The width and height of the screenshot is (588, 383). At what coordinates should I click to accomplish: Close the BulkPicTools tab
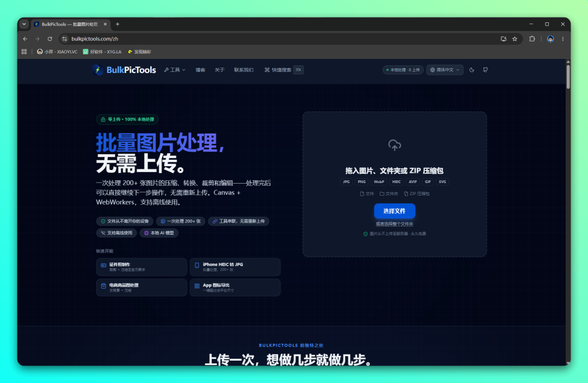pyautogui.click(x=105, y=24)
